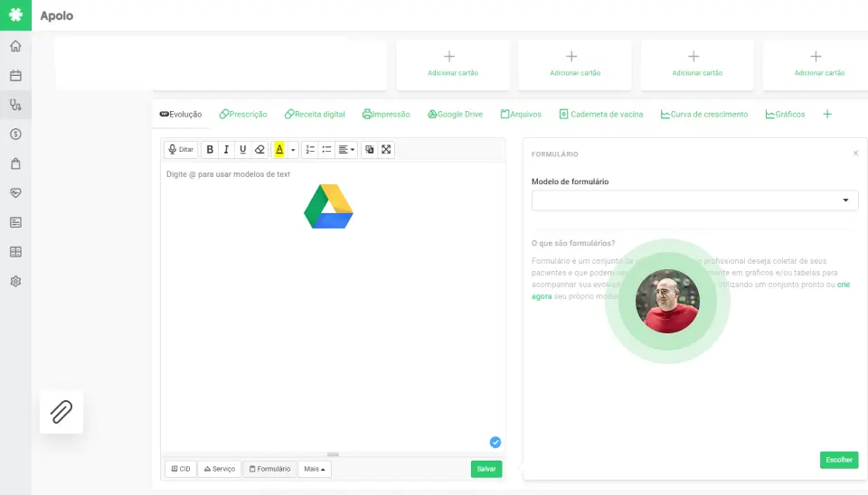Toggle bold formatting
Viewport: 868px width, 495px height.
pyautogui.click(x=210, y=149)
